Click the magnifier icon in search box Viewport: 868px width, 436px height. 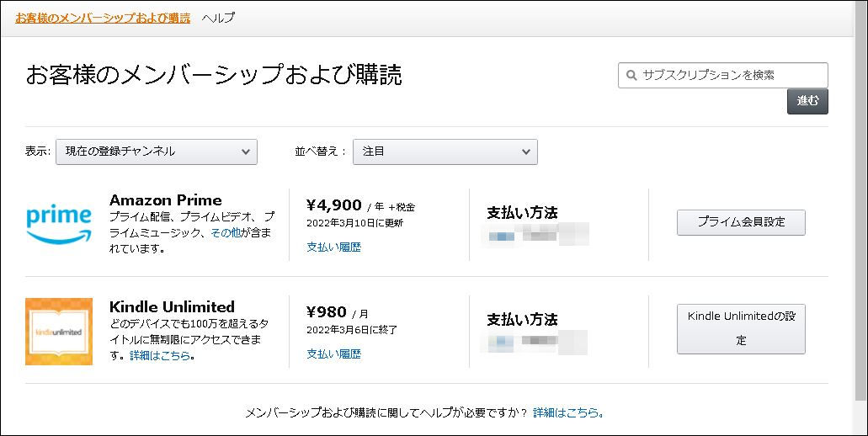coord(631,75)
